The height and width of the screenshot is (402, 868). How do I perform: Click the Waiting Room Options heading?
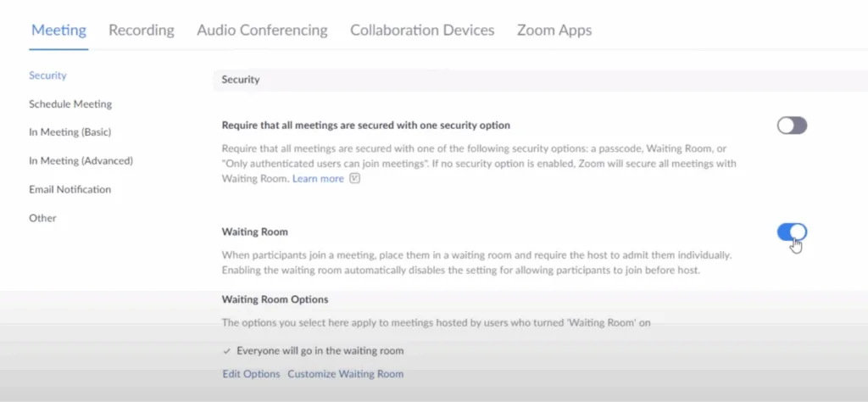coord(275,299)
